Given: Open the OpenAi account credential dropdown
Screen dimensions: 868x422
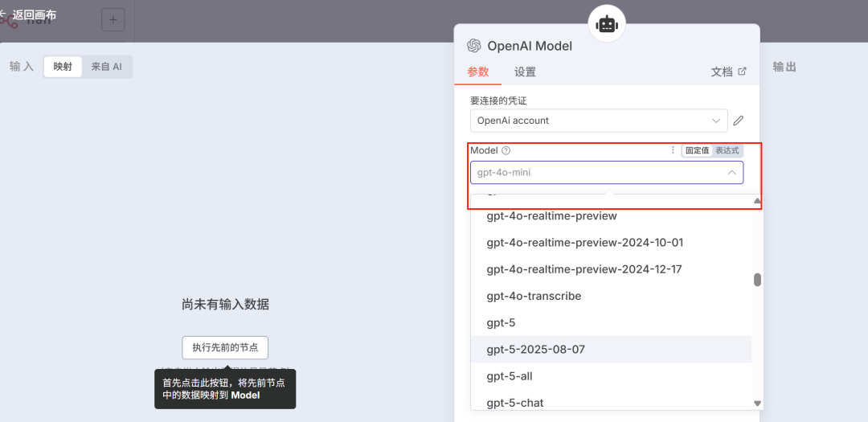Looking at the screenshot, I should [x=599, y=121].
